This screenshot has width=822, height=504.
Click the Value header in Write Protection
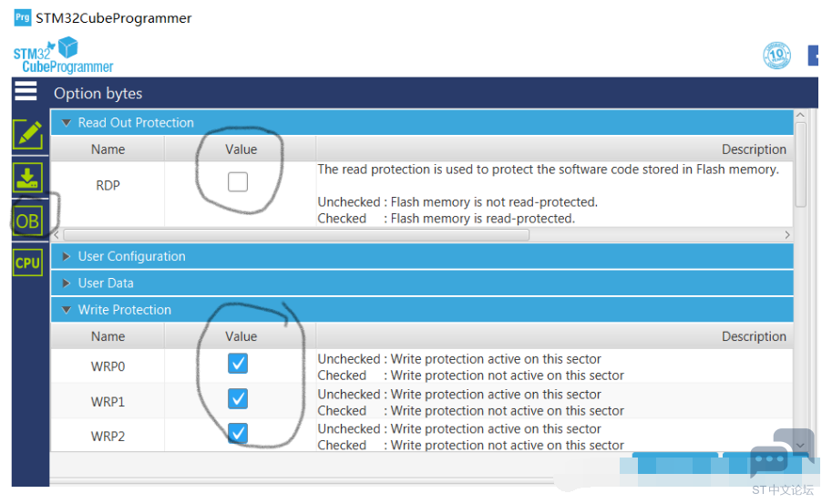(x=241, y=336)
